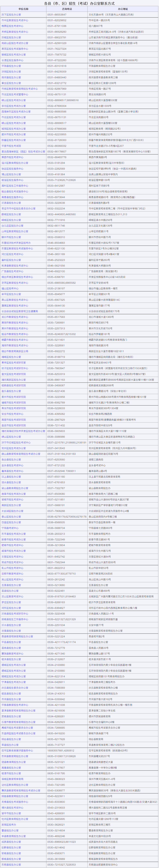Click the 莱芜区招生考试服务中心 link
The height and width of the screenshot is (868, 159).
(x=15, y=49)
